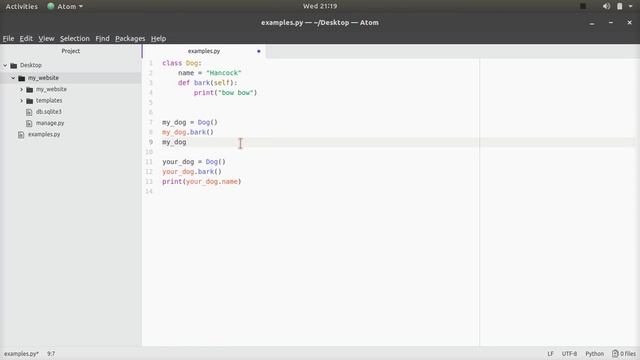Expand the nested my_website subfolder chevron

click(x=21, y=89)
